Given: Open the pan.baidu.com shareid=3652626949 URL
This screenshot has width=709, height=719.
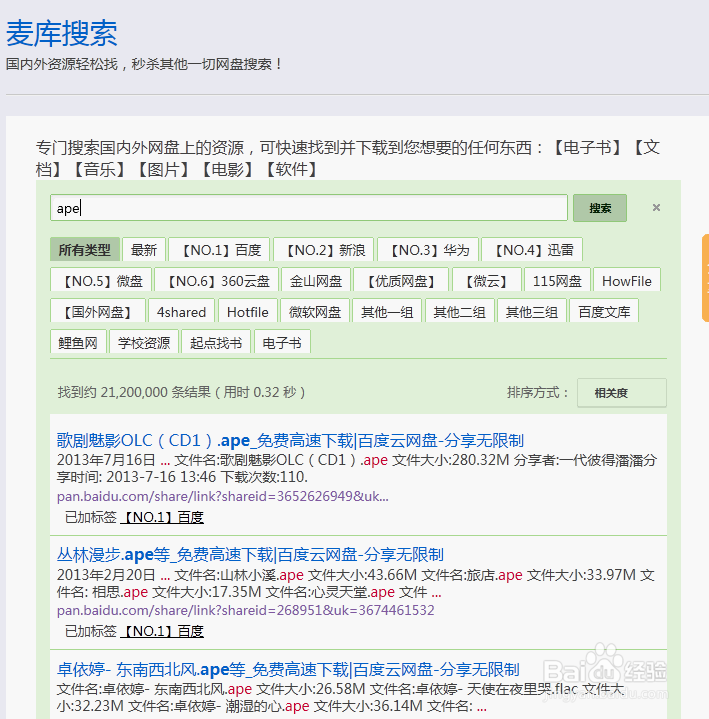Looking at the screenshot, I should (x=222, y=496).
